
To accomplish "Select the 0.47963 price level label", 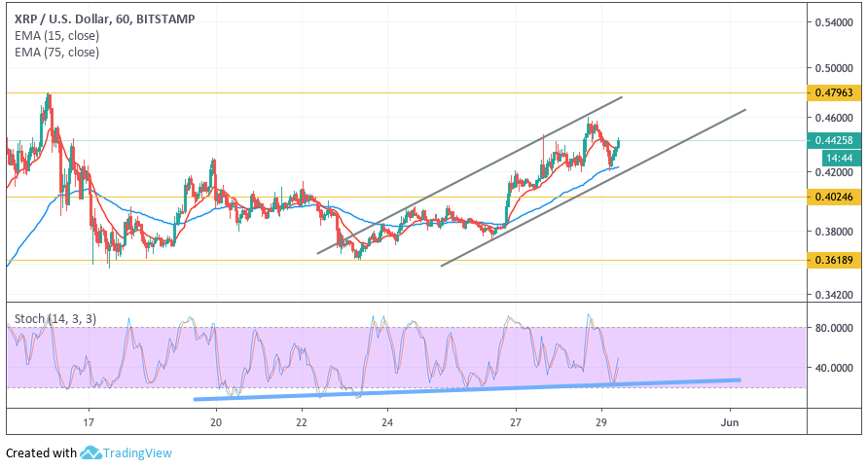I will point(835,93).
